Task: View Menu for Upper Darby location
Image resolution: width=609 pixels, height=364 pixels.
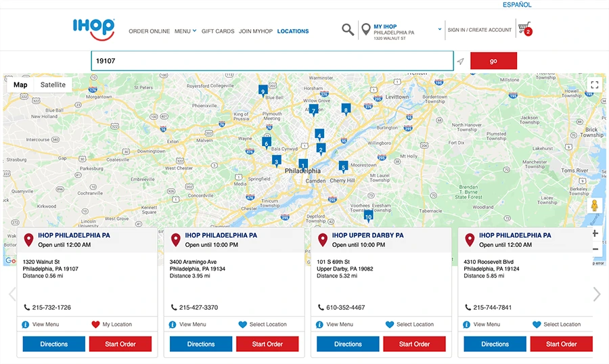Action: [x=340, y=324]
